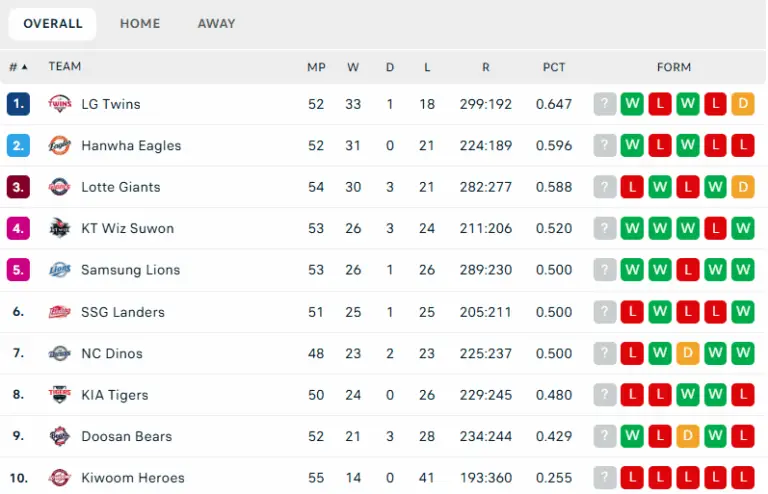Click the Hanwha Eagles team logo
Image resolution: width=768 pixels, height=494 pixels.
click(60, 145)
